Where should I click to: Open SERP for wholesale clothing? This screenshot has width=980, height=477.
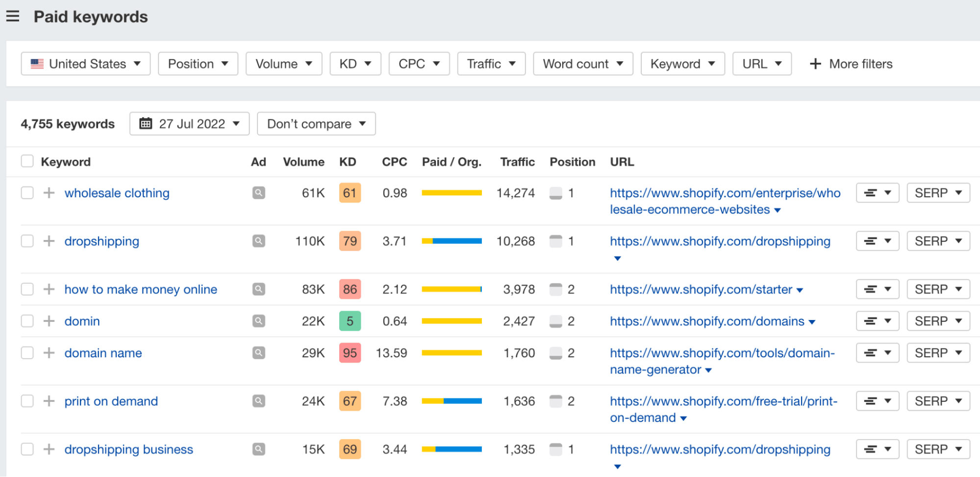click(x=938, y=193)
